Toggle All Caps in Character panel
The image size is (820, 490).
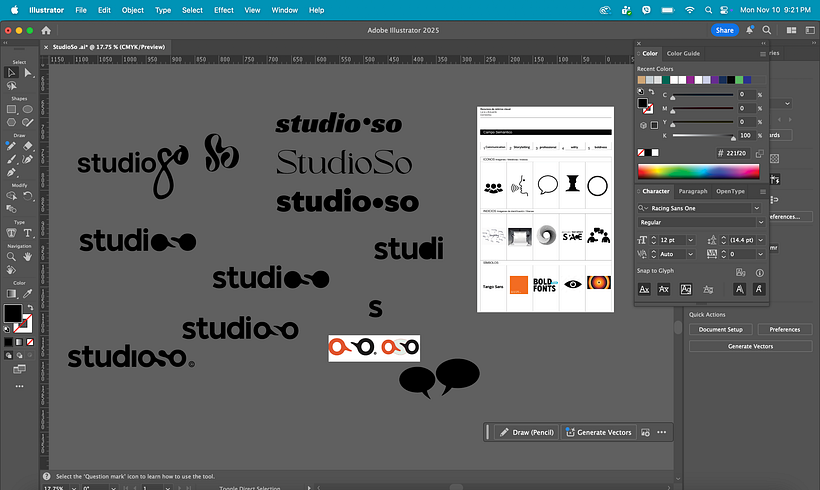click(645, 288)
